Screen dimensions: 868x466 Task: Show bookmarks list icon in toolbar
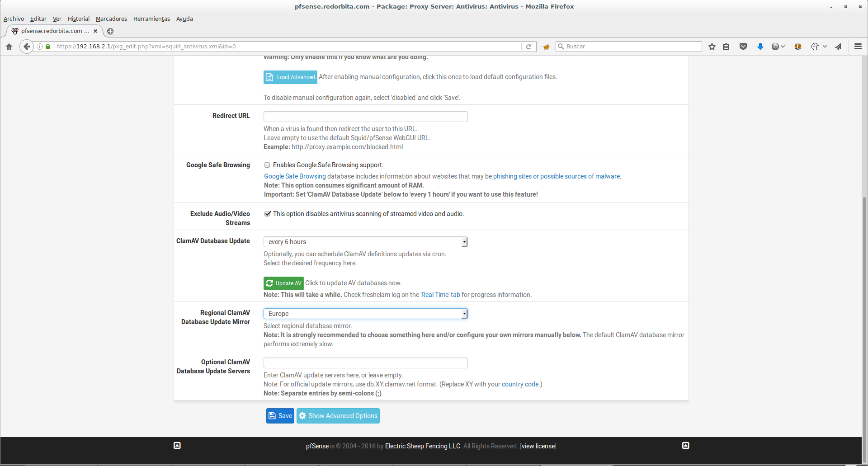[726, 47]
